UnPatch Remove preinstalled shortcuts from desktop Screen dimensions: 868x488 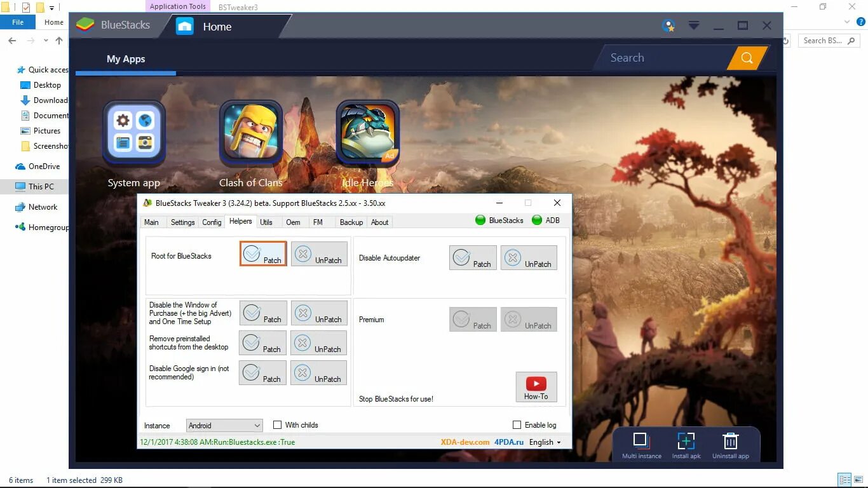319,342
